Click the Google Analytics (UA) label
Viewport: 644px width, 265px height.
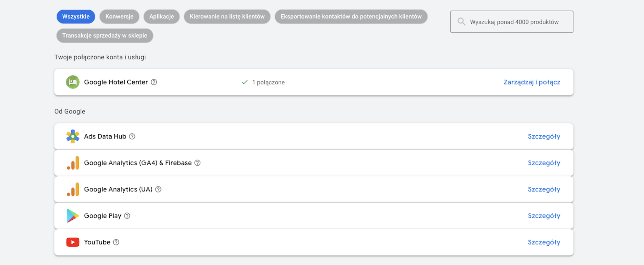118,189
